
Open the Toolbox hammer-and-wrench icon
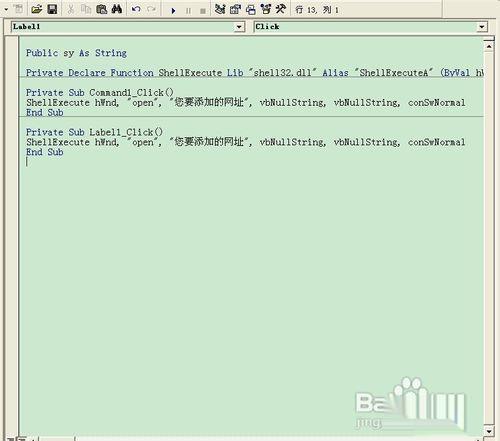[x=281, y=9]
